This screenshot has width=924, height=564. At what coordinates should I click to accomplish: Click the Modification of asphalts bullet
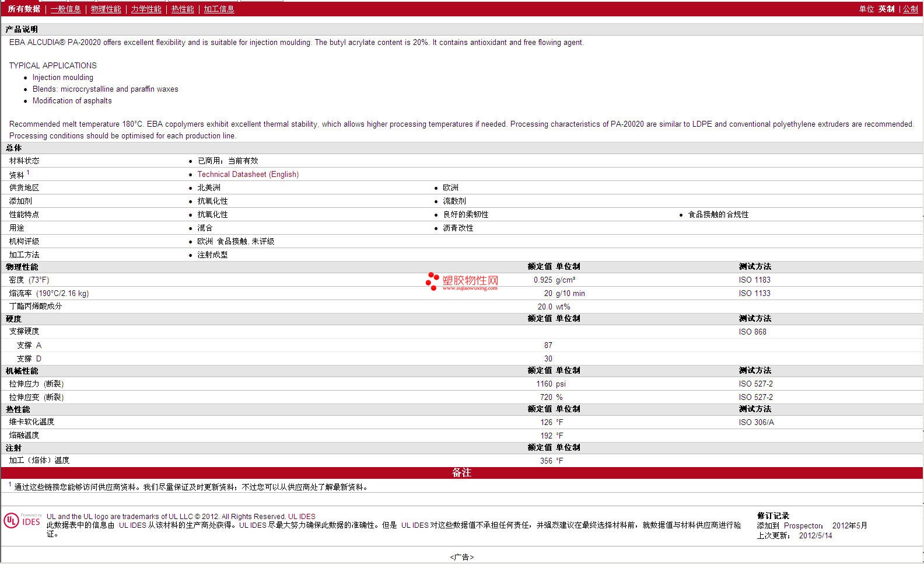(x=72, y=100)
